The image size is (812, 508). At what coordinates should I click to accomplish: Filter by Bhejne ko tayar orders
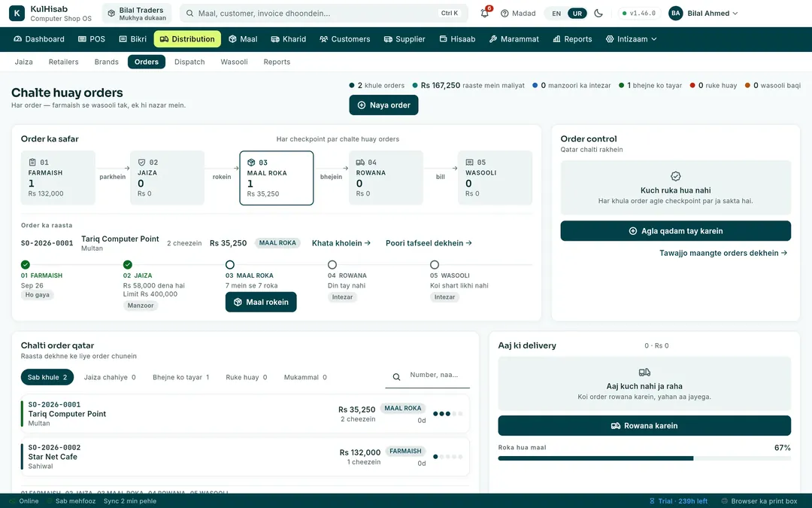coord(180,377)
